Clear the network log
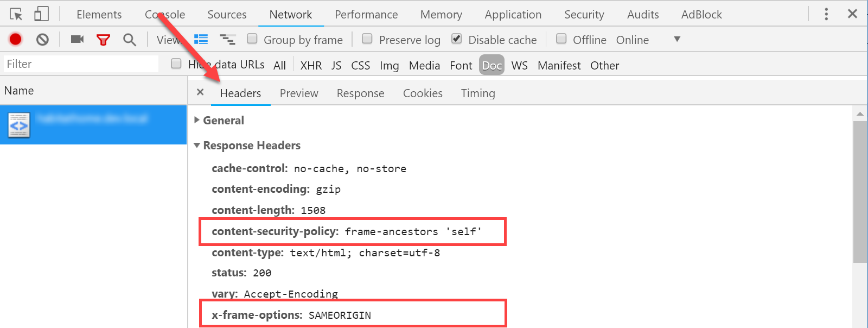868x328 pixels. [x=42, y=39]
